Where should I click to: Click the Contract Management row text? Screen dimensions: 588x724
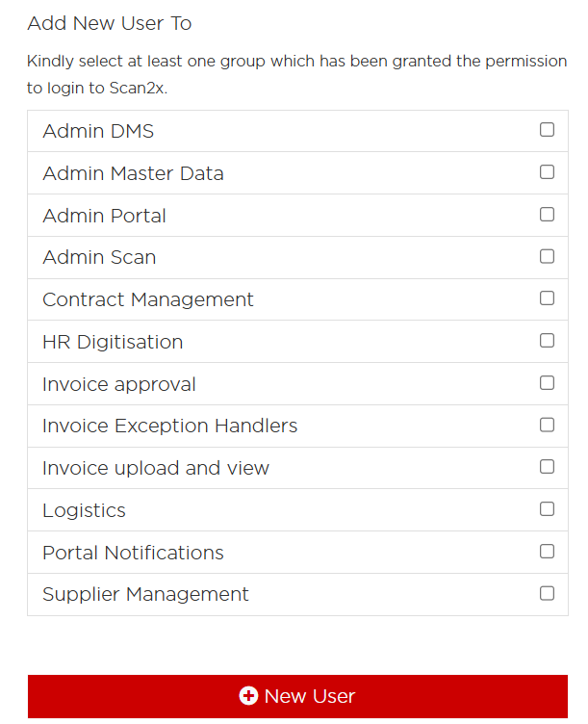[148, 299]
